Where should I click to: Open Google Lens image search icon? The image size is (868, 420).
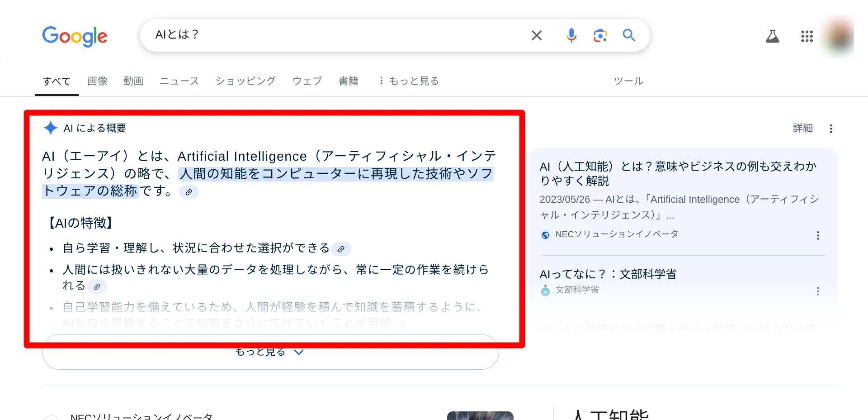coord(600,35)
